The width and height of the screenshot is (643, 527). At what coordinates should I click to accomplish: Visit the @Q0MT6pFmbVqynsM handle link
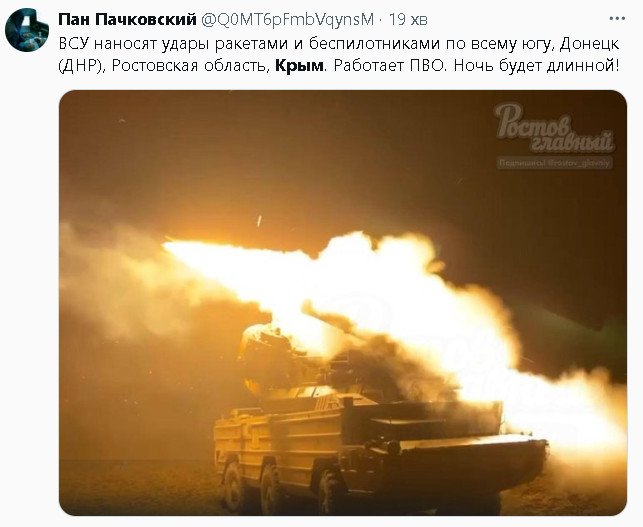click(287, 19)
